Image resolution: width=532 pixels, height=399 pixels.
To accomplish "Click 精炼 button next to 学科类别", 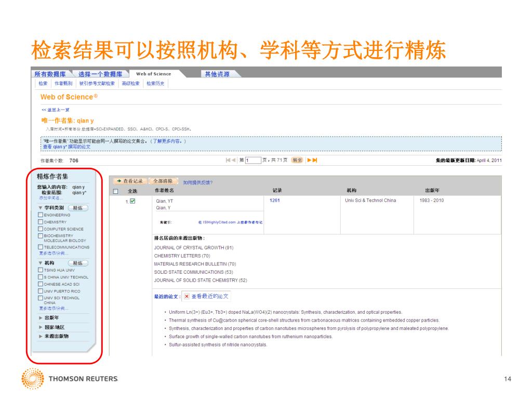I will click(x=78, y=208).
